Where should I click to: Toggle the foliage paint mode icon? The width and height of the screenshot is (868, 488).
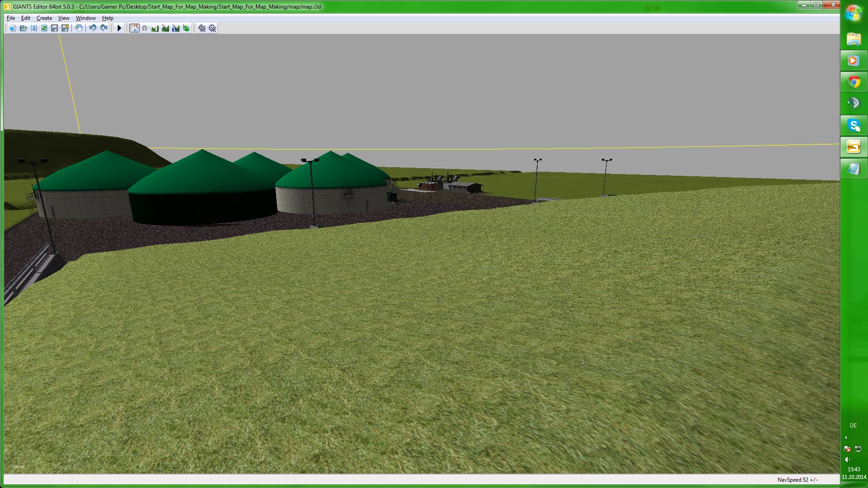(186, 28)
